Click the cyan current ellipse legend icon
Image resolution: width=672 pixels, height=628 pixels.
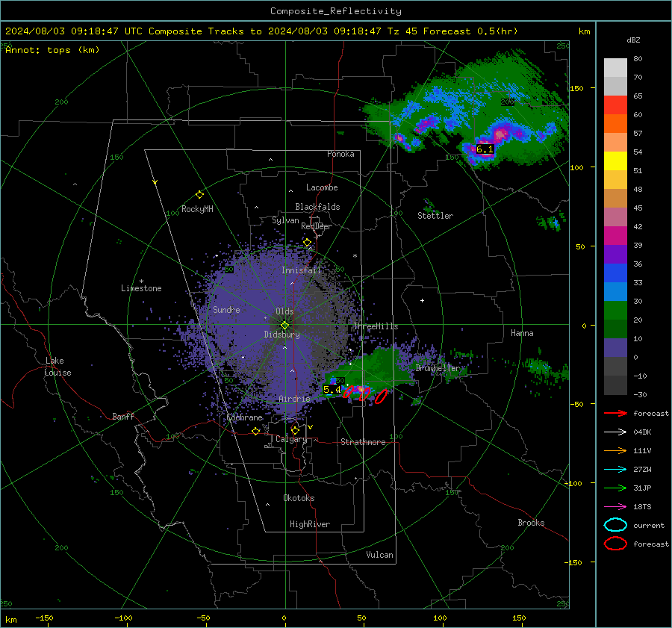[x=615, y=525]
